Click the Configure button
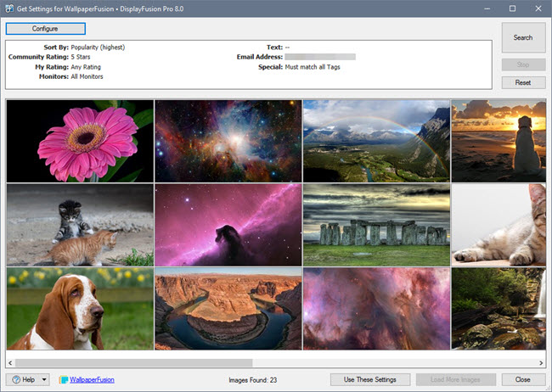The width and height of the screenshot is (552, 392). click(x=45, y=29)
